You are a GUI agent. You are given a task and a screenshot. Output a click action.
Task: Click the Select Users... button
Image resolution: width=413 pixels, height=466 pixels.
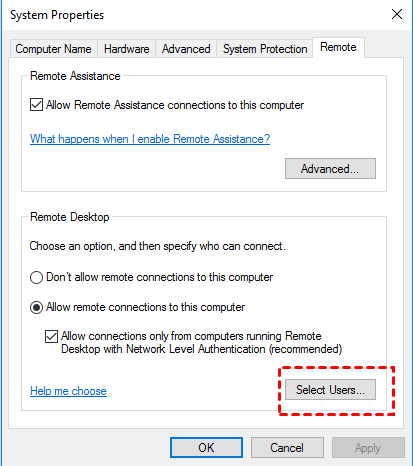pyautogui.click(x=330, y=389)
